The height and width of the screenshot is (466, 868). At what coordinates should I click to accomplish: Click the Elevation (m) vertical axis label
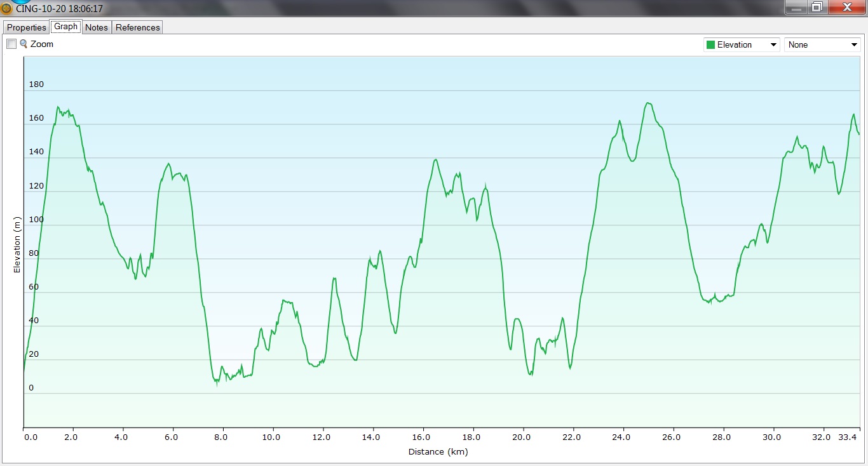pos(17,244)
